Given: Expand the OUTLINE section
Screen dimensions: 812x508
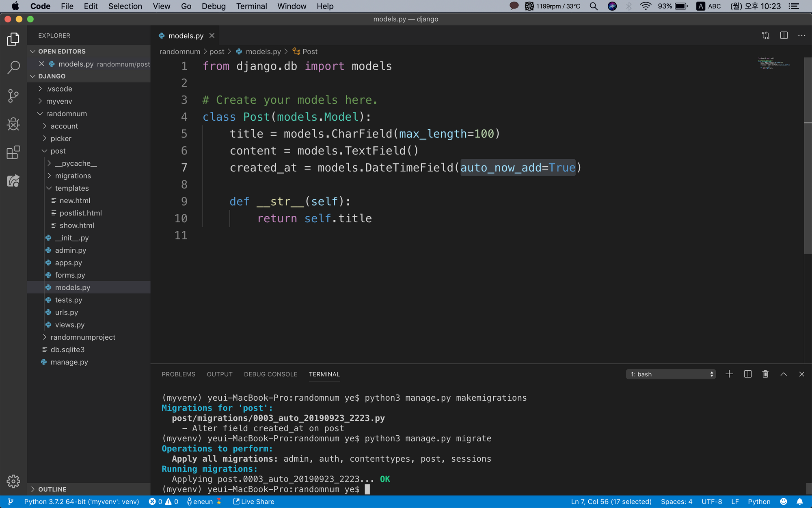Looking at the screenshot, I should (52, 489).
